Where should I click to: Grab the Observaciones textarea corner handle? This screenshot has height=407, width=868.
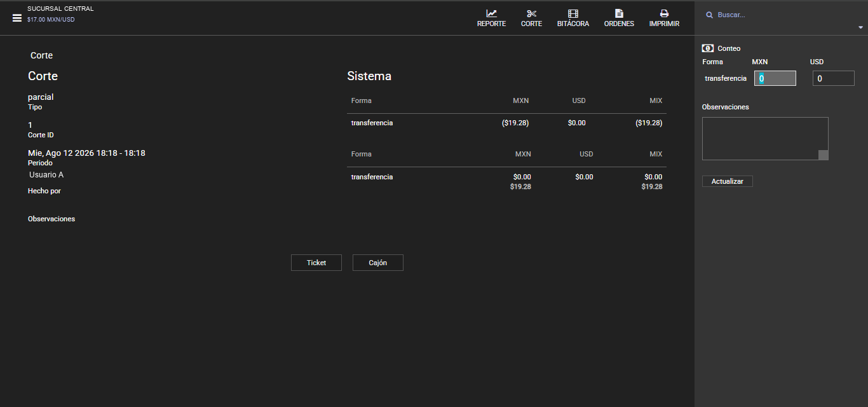tap(824, 155)
